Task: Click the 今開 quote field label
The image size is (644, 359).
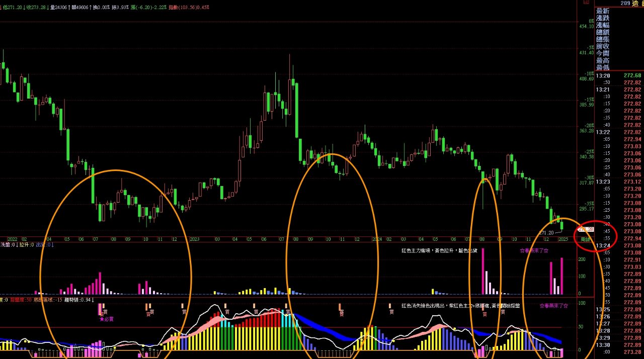Action: point(602,53)
